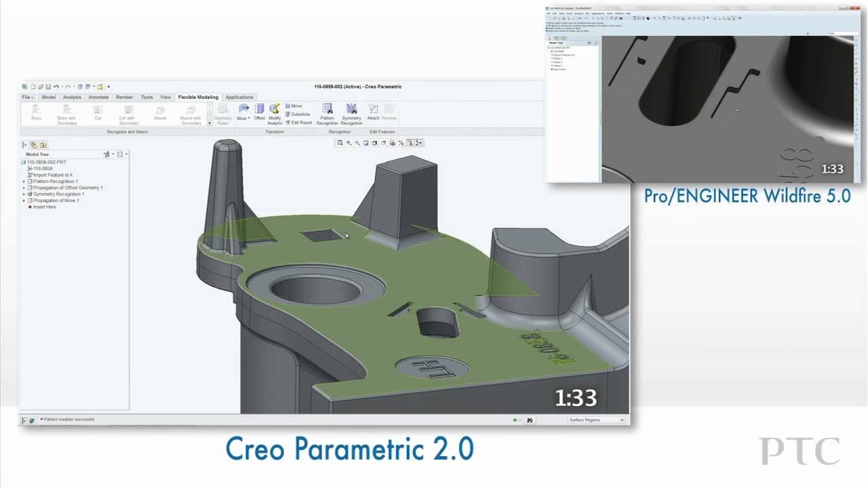The image size is (868, 488).
Task: Expand Symmetry Recognition 1 tree node
Action: coord(24,195)
